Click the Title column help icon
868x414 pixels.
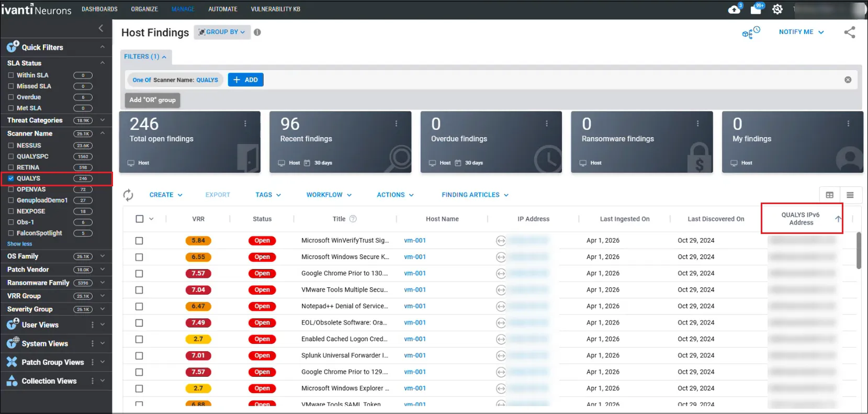(x=353, y=219)
